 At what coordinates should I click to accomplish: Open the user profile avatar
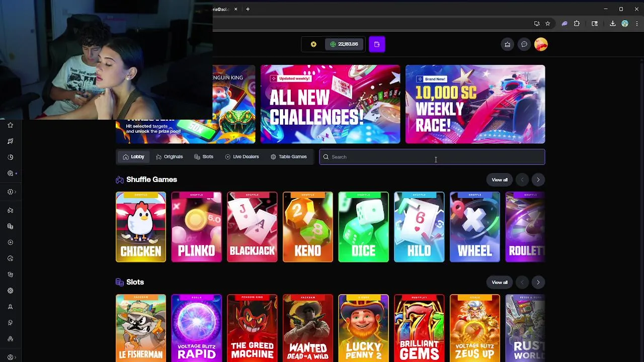pyautogui.click(x=541, y=44)
